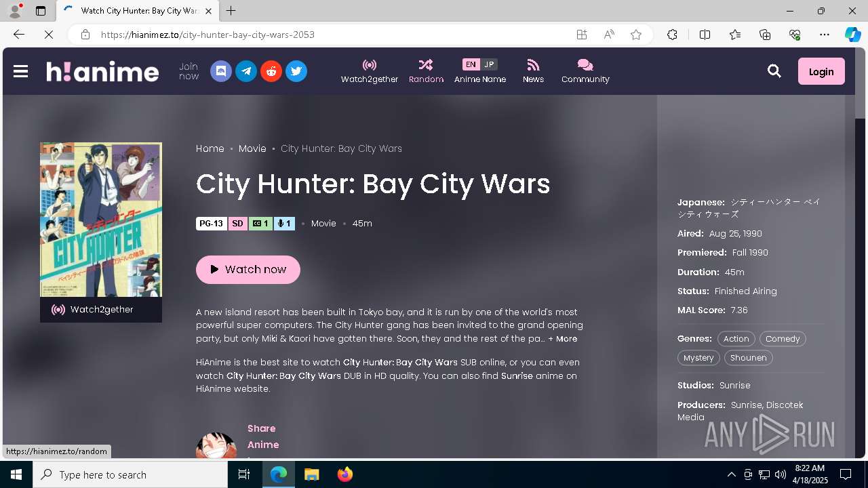
Task: Open the hamburger sidebar menu
Action: point(20,71)
